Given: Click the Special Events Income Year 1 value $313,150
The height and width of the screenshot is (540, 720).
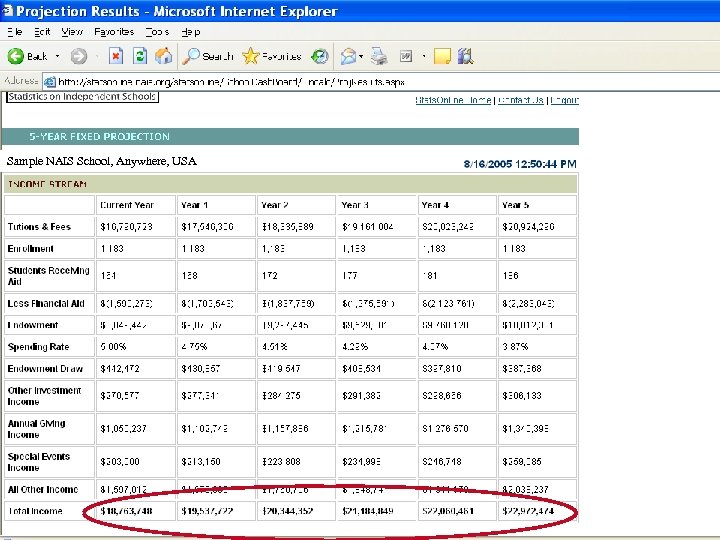Looking at the screenshot, I should pyautogui.click(x=201, y=461).
